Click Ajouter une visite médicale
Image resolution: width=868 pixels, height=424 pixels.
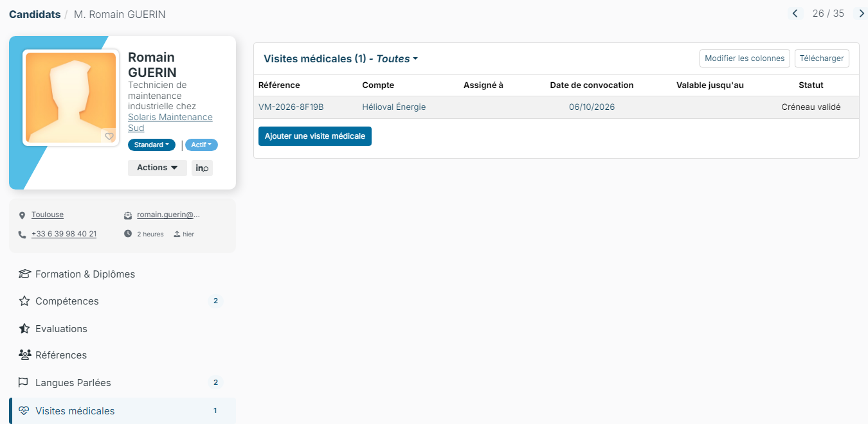(315, 136)
